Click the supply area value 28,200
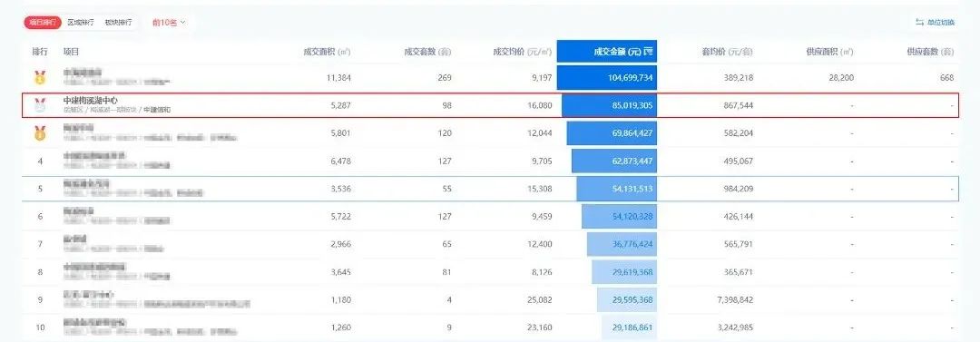The width and height of the screenshot is (980, 342). (x=841, y=78)
